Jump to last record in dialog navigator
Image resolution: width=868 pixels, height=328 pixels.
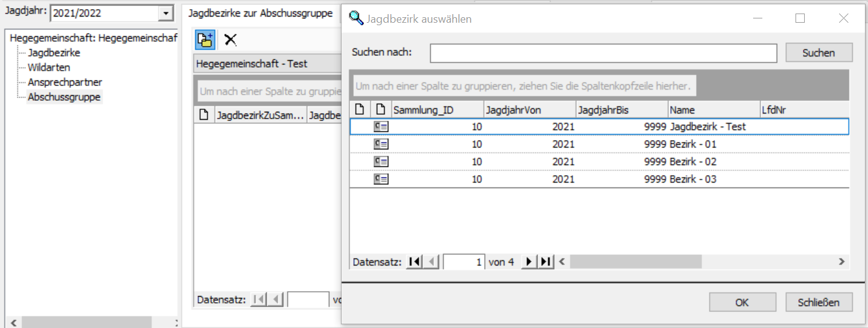coord(545,262)
